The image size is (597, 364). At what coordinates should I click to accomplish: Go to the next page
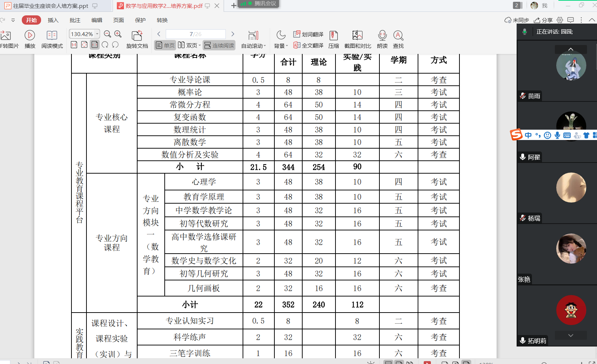(233, 34)
